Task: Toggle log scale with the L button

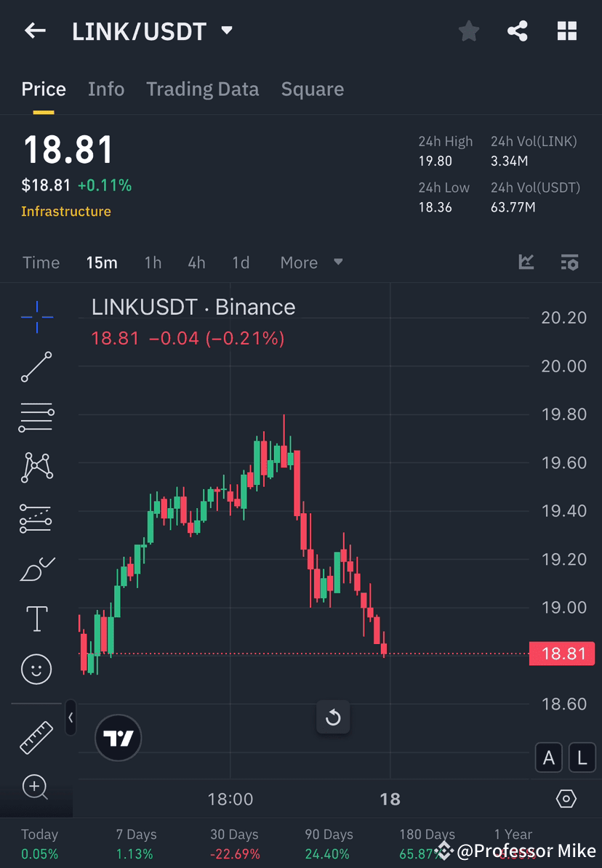Action: pos(582,758)
